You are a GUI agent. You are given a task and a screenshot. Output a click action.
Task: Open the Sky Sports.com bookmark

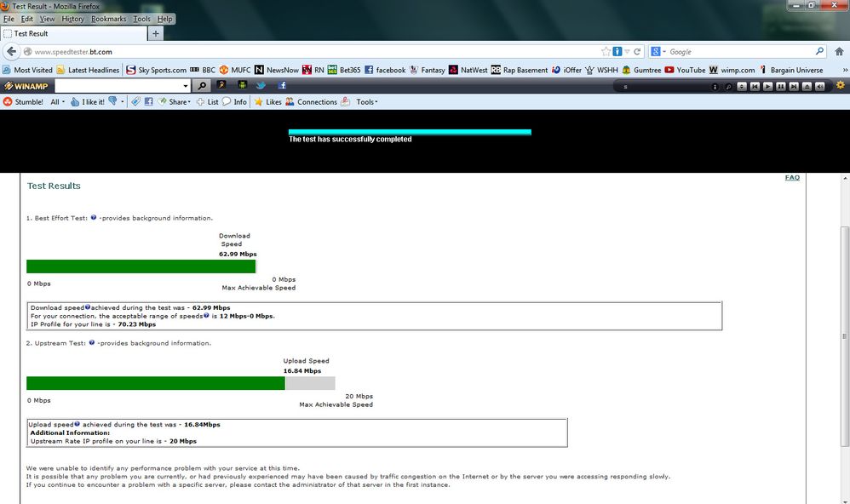point(156,70)
